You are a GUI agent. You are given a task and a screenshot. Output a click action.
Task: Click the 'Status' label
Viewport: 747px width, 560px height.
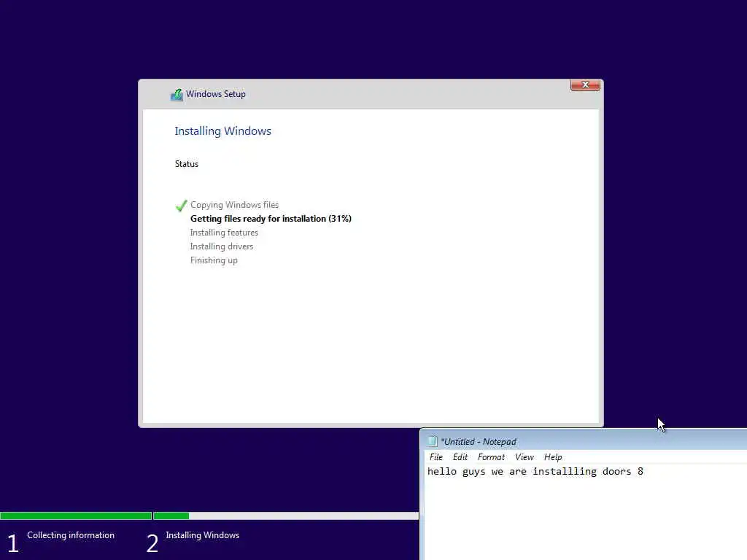pyautogui.click(x=186, y=164)
